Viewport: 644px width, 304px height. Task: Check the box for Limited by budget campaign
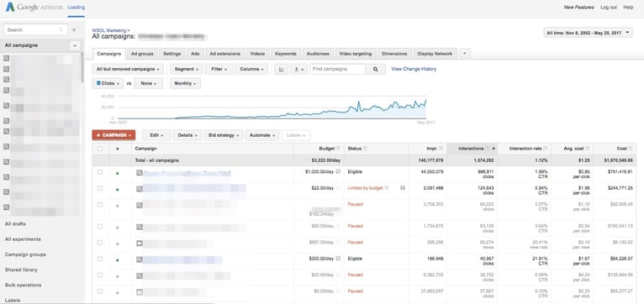pos(100,188)
